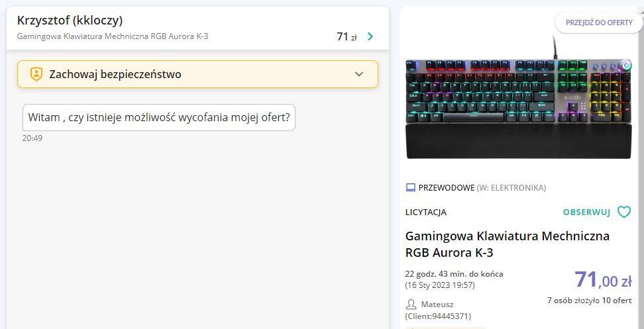Image resolution: width=644 pixels, height=329 pixels.
Task: Open the offer title Gamingowa Klawiatura Mechniczna RGB Aurora K-3
Action: coord(508,244)
